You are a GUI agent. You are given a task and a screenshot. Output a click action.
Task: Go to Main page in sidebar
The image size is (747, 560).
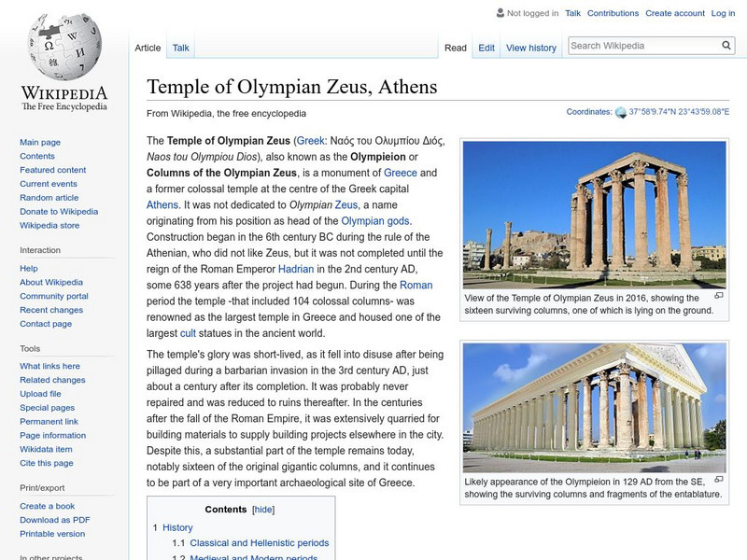point(40,143)
